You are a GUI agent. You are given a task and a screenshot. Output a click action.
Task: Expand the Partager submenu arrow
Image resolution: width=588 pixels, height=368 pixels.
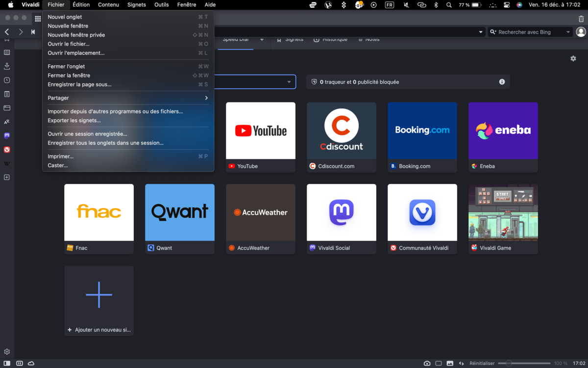(x=206, y=98)
